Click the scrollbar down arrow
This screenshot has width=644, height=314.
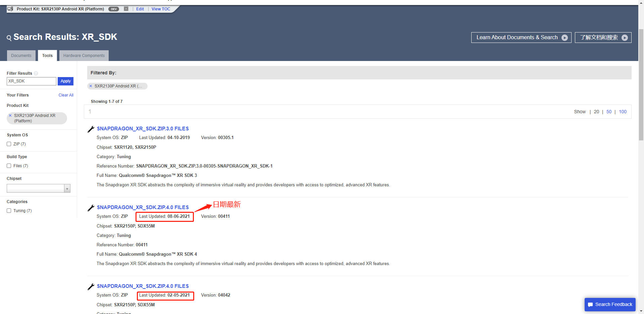[x=641, y=311]
